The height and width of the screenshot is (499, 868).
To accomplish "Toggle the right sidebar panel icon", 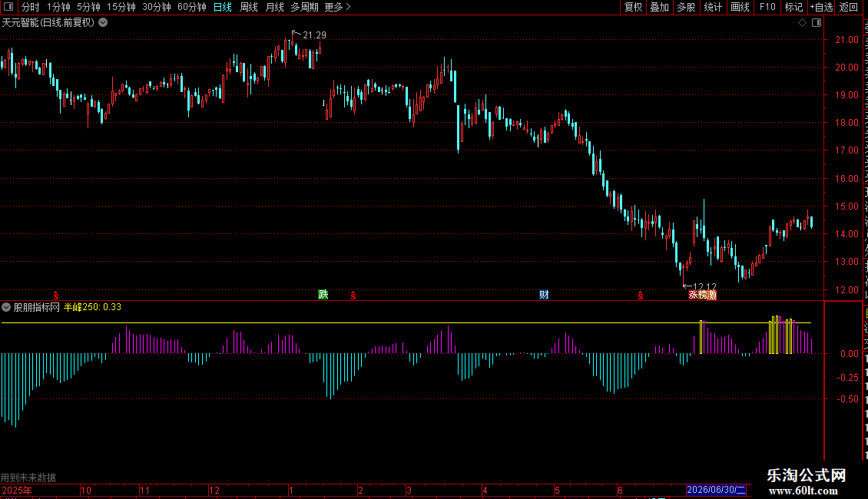I will pos(817,23).
